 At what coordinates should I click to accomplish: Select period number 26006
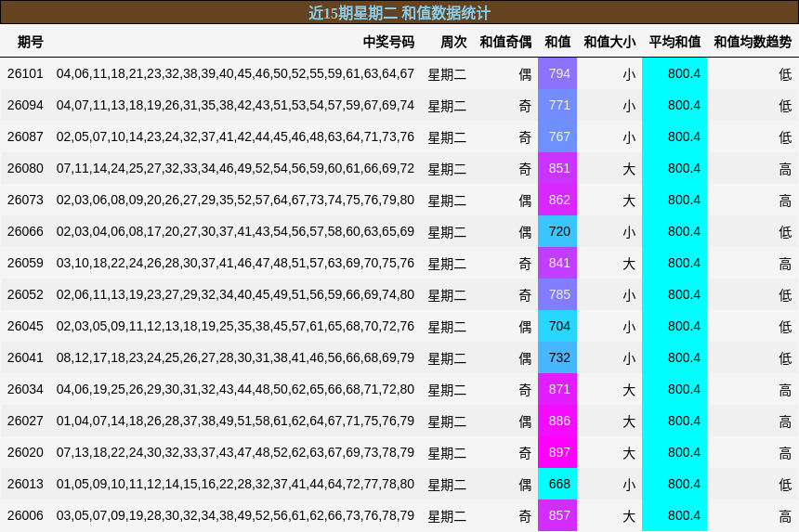point(25,515)
